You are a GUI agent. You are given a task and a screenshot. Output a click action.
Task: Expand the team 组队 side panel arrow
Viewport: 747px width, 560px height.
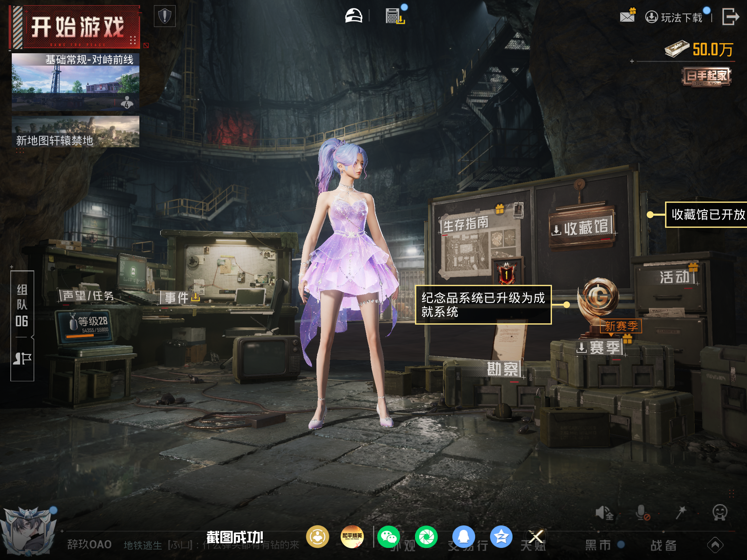(x=33, y=337)
